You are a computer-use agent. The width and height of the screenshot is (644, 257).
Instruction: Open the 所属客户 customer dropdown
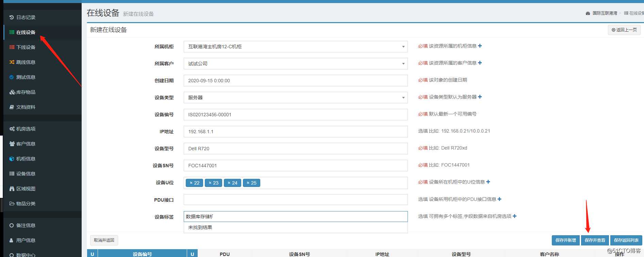pos(296,64)
